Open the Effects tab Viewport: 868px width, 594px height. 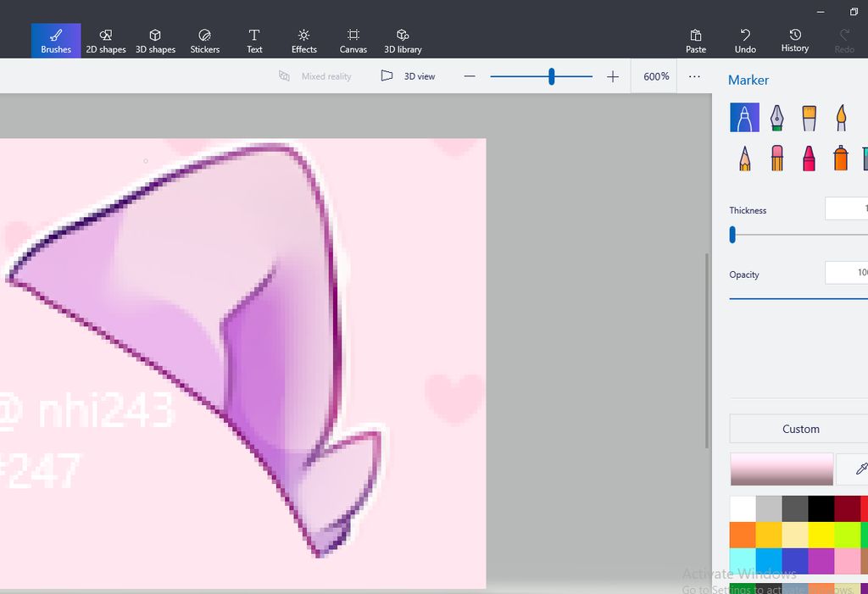304,42
